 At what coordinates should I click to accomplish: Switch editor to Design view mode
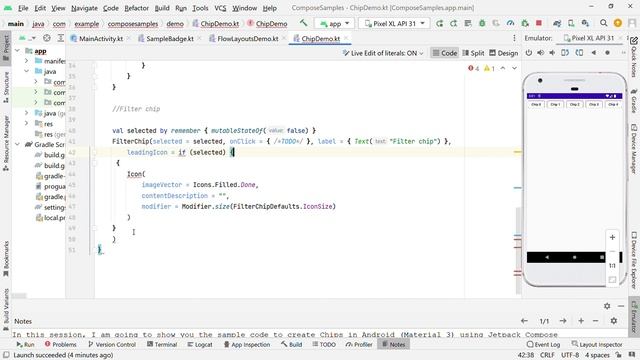[504, 53]
